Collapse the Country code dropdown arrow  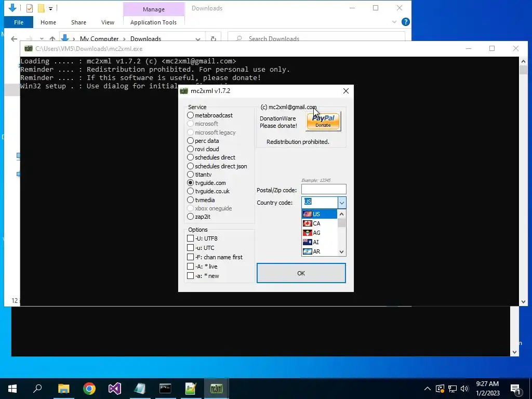click(342, 203)
